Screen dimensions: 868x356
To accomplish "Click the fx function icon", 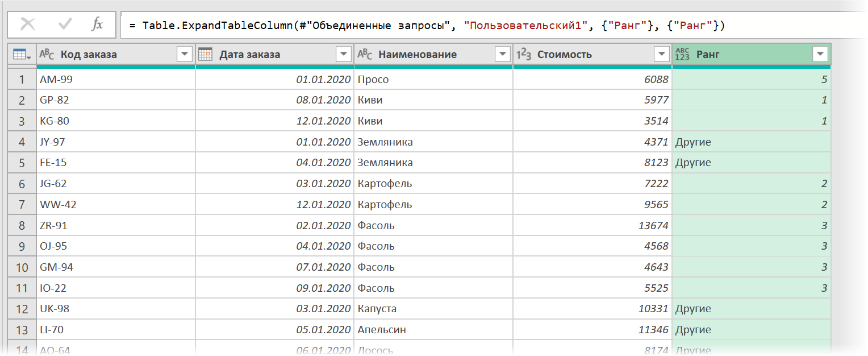I will click(98, 25).
